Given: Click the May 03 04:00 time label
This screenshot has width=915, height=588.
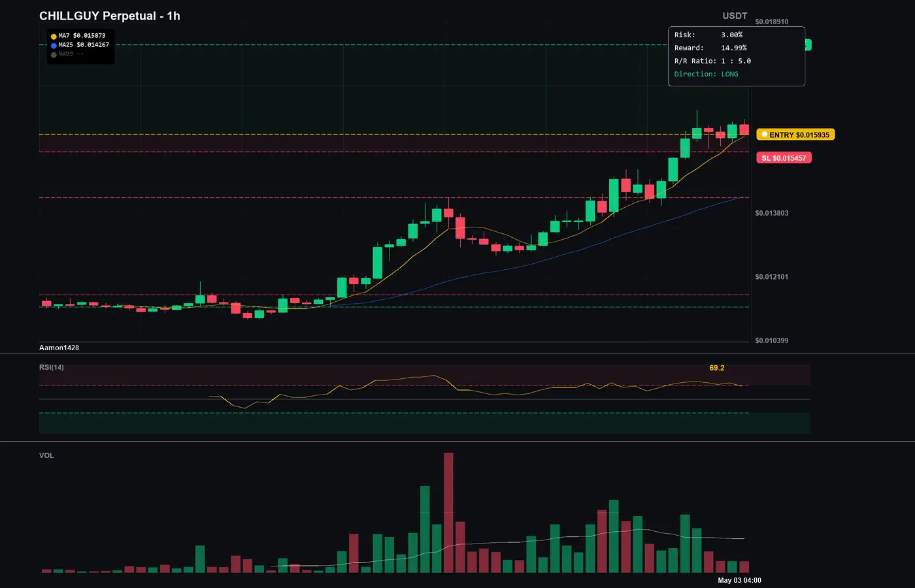Looking at the screenshot, I should (x=739, y=580).
